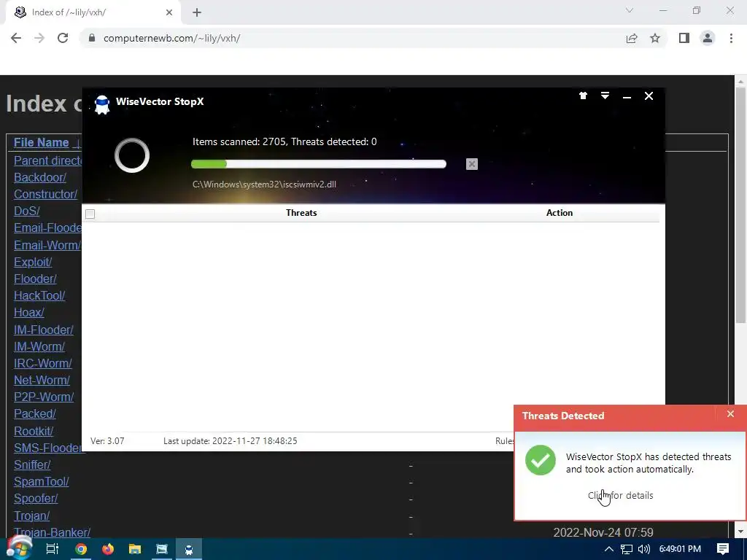Bookmark this page with the star icon
The height and width of the screenshot is (560, 747).
(655, 38)
